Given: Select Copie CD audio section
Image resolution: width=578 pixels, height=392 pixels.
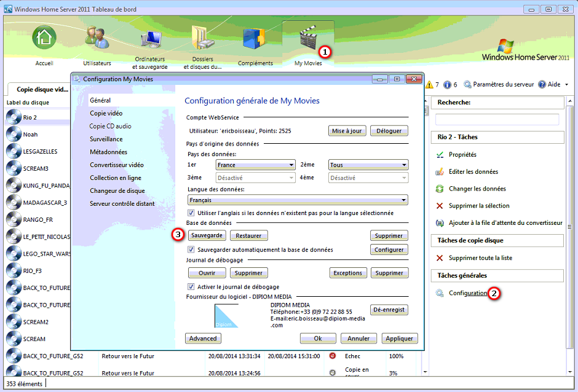Looking at the screenshot, I should (x=110, y=126).
